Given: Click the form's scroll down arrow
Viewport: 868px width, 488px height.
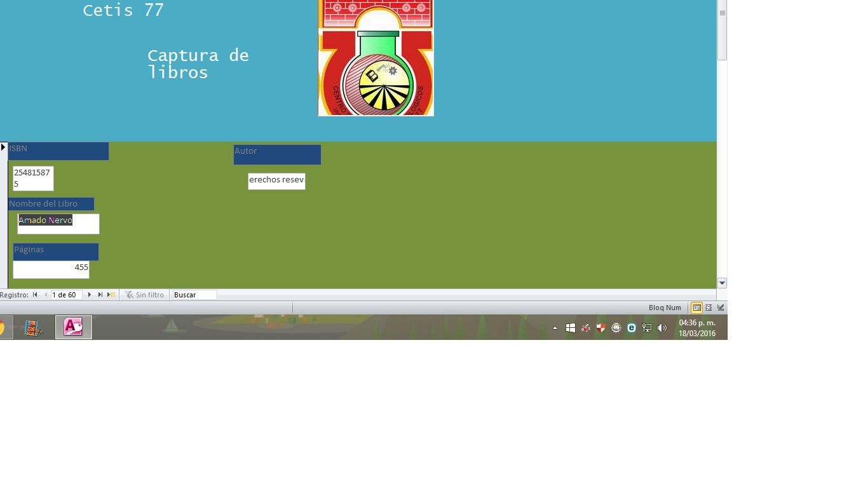Looking at the screenshot, I should point(722,283).
